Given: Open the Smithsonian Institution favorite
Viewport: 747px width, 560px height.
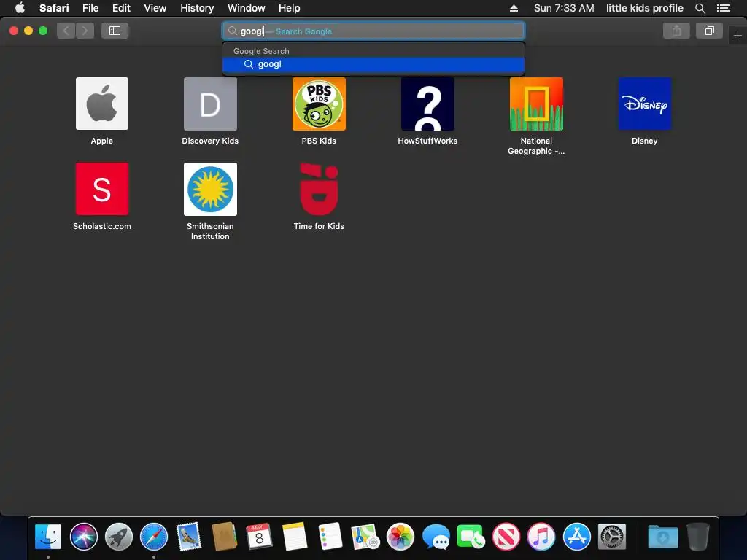Looking at the screenshot, I should point(210,189).
